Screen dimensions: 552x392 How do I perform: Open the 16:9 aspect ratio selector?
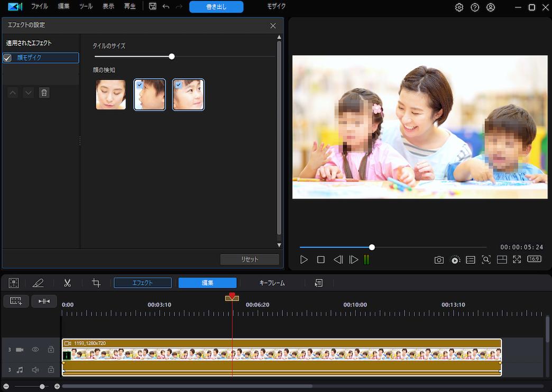pyautogui.click(x=534, y=259)
